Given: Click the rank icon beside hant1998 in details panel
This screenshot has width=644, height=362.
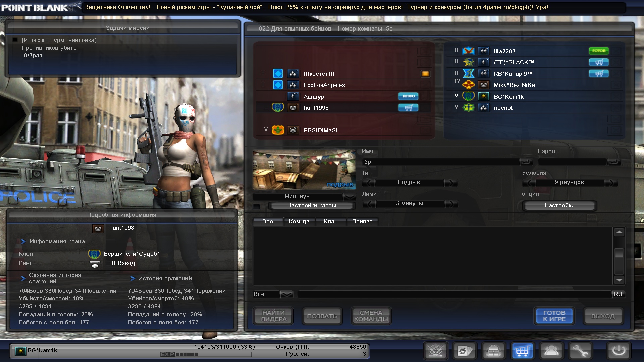Looking at the screenshot, I should coord(98,228).
